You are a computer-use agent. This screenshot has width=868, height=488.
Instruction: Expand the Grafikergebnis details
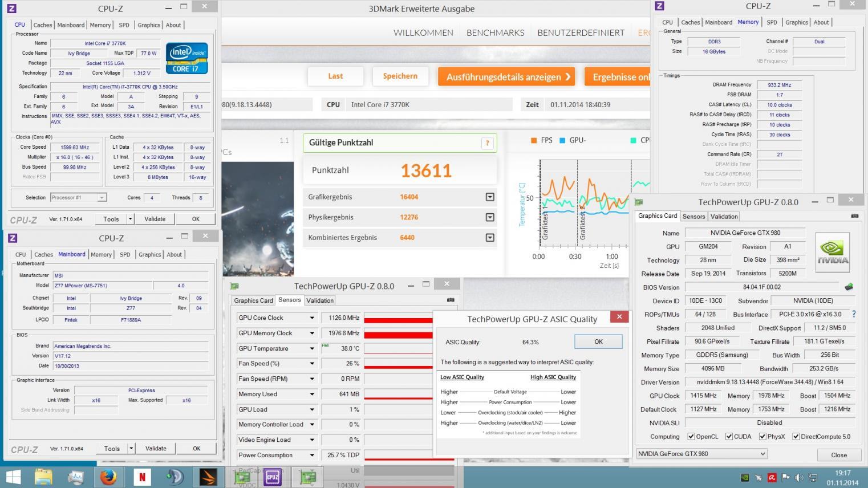[x=489, y=197]
